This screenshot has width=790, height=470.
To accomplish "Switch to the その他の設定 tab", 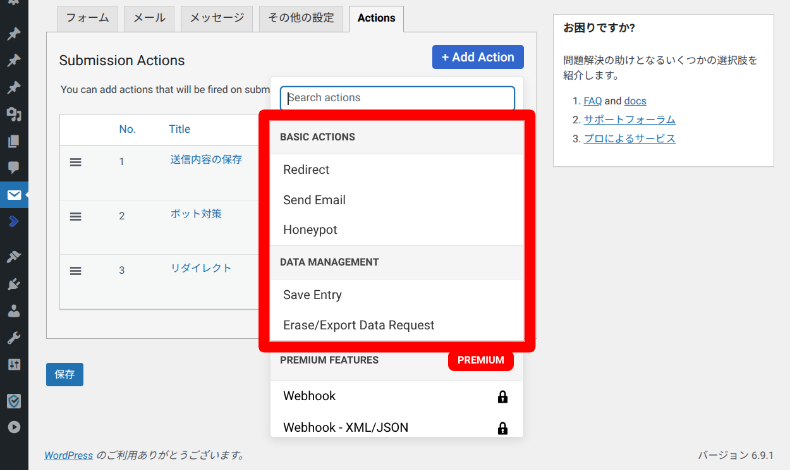I will click(x=301, y=19).
